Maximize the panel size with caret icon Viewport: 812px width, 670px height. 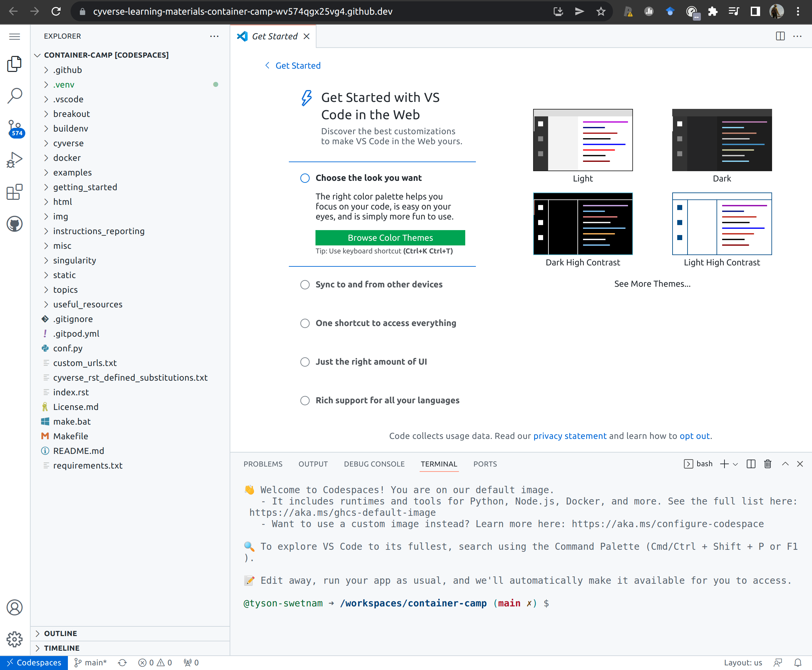point(785,464)
